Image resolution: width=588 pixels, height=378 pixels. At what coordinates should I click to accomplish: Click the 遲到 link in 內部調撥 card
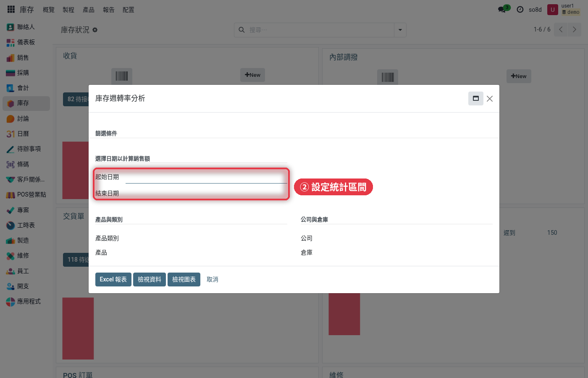509,233
